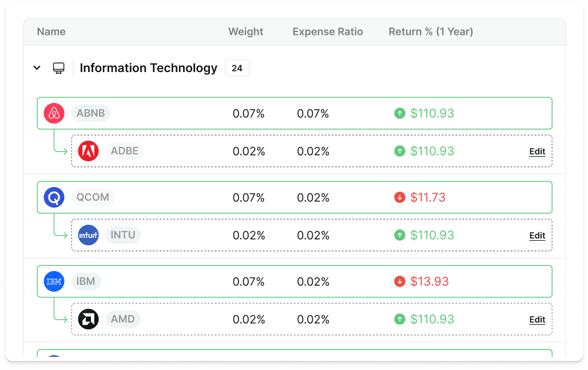The height and width of the screenshot is (370, 588).
Task: Click the 0.02% weight in AMD row
Action: (x=249, y=320)
